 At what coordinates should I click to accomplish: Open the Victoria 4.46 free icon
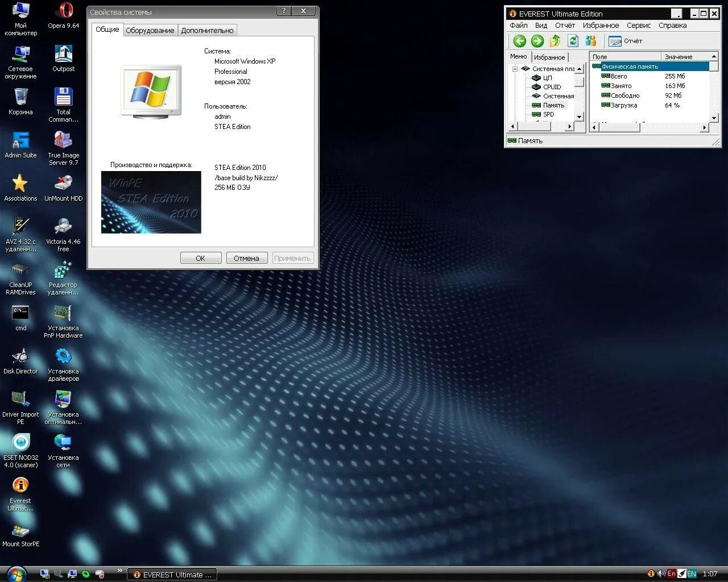pos(64,235)
